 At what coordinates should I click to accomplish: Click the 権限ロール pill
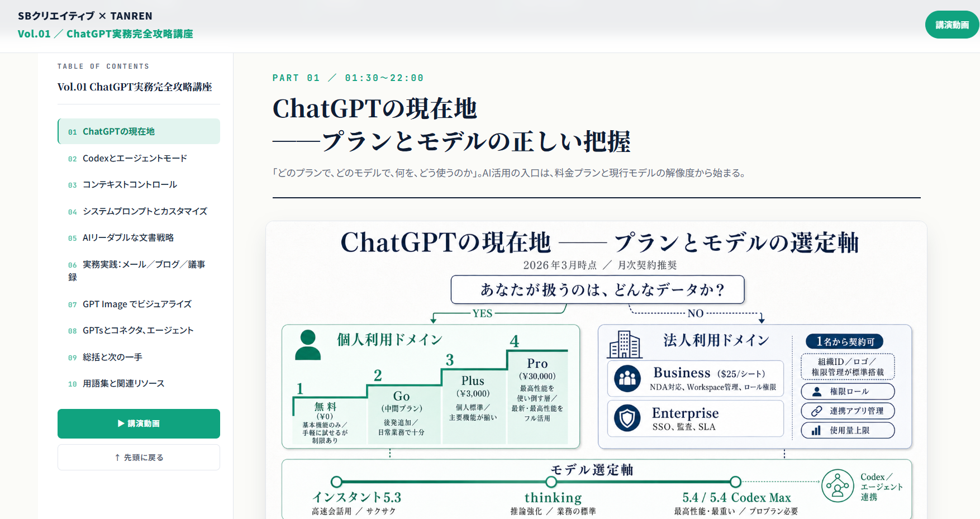(x=848, y=392)
